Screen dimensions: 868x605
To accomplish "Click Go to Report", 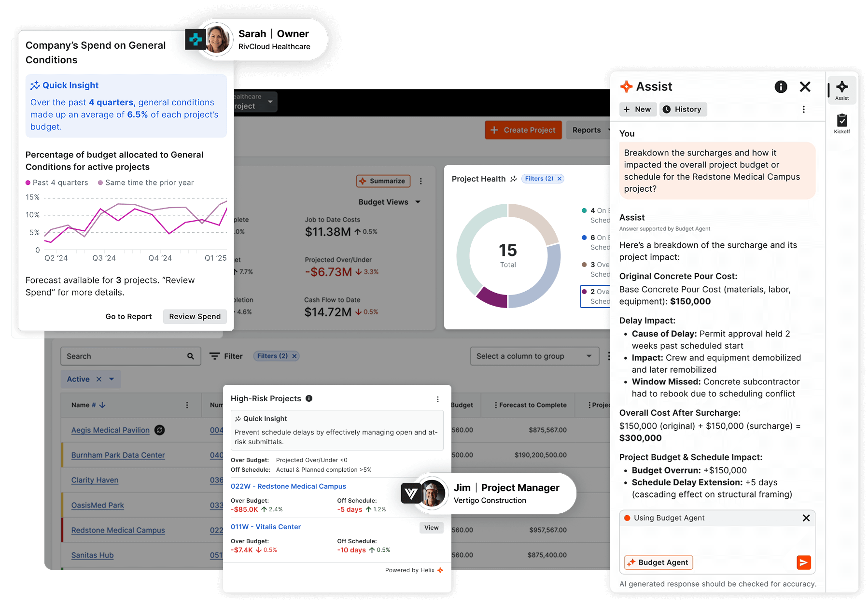I will point(128,317).
